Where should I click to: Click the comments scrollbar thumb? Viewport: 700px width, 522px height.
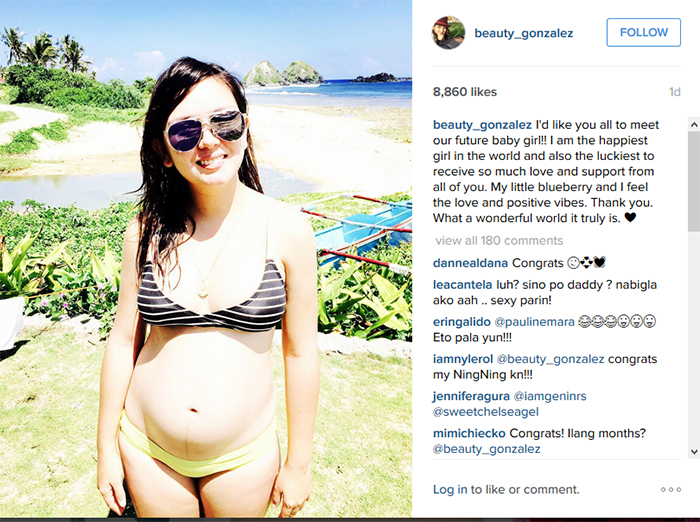pos(694,180)
